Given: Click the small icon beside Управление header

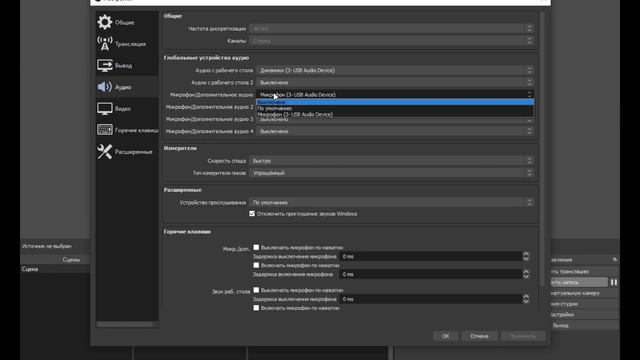Looking at the screenshot, I should [x=614, y=260].
